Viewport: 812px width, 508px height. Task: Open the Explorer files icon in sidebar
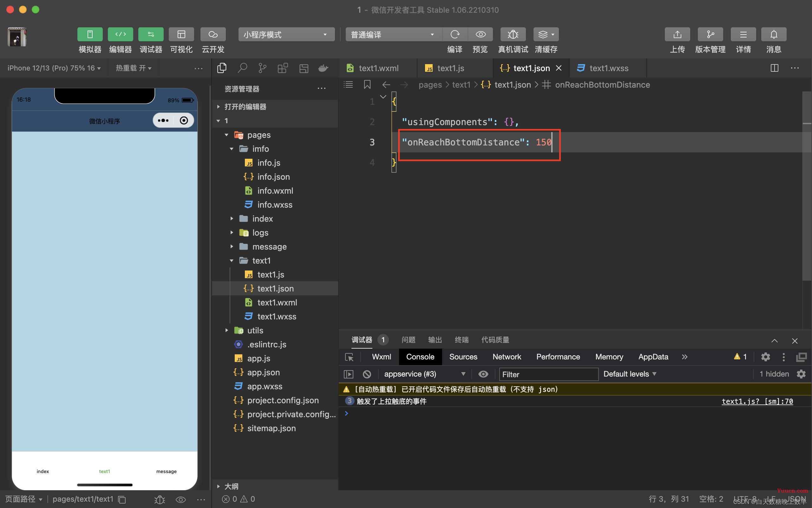(222, 68)
